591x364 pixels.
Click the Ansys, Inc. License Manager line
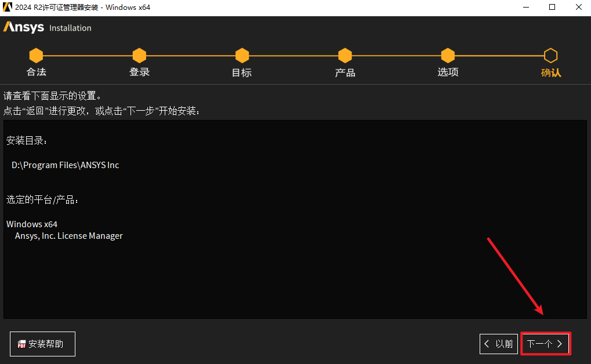coord(68,236)
